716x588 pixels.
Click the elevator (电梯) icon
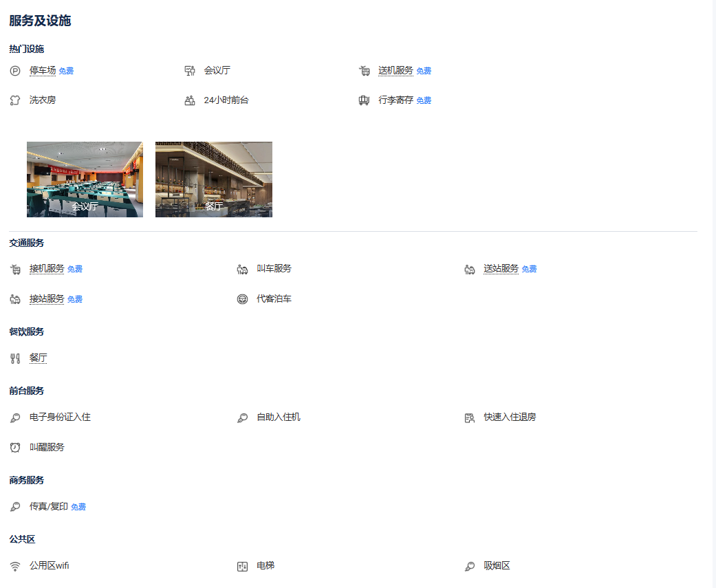(242, 567)
